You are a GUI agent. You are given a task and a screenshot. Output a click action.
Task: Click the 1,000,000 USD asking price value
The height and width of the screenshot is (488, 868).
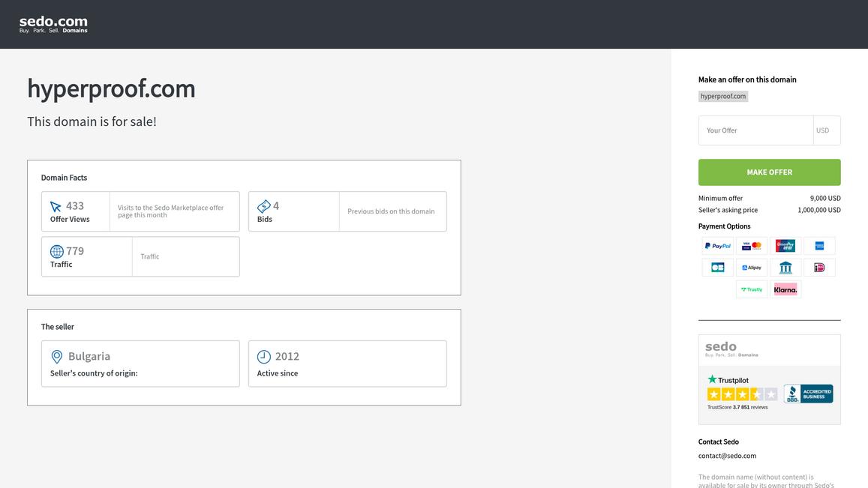tap(819, 210)
